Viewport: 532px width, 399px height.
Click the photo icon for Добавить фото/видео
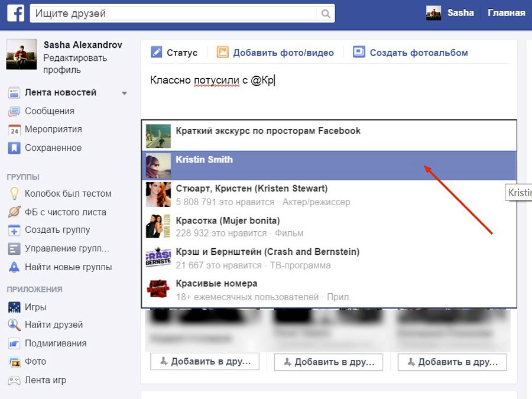223,52
